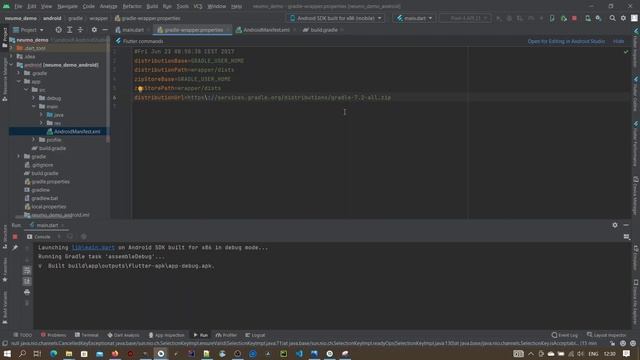This screenshot has width=640, height=360.
Task: Open the Navigate menu
Action: [x=67, y=7]
